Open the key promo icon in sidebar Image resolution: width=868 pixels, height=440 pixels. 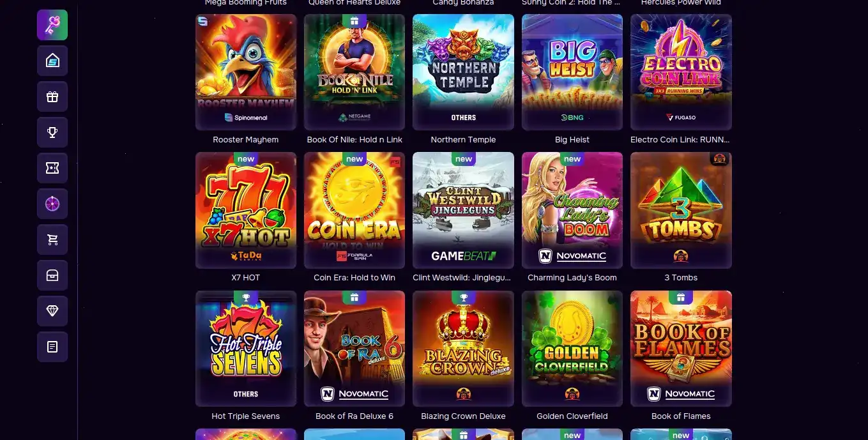(52, 25)
